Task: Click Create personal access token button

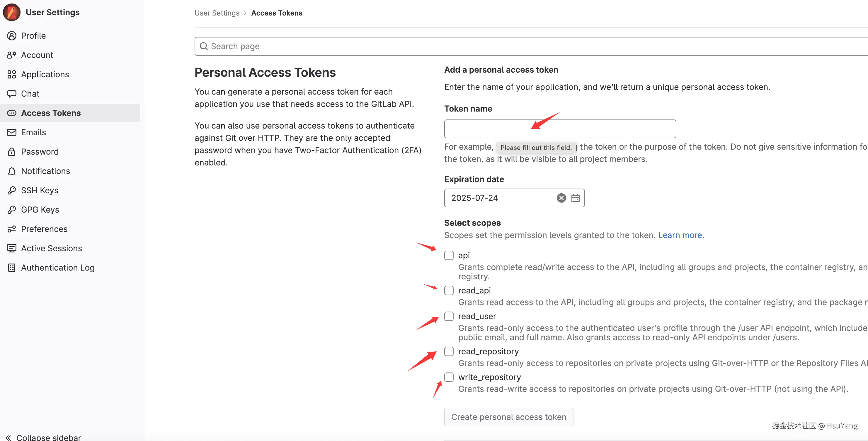Action: 508,417
